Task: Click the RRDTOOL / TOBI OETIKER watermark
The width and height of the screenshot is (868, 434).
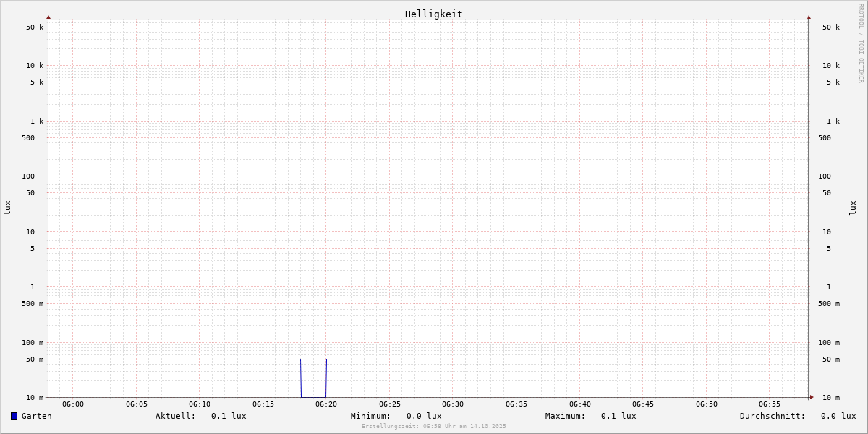Action: pos(861,43)
